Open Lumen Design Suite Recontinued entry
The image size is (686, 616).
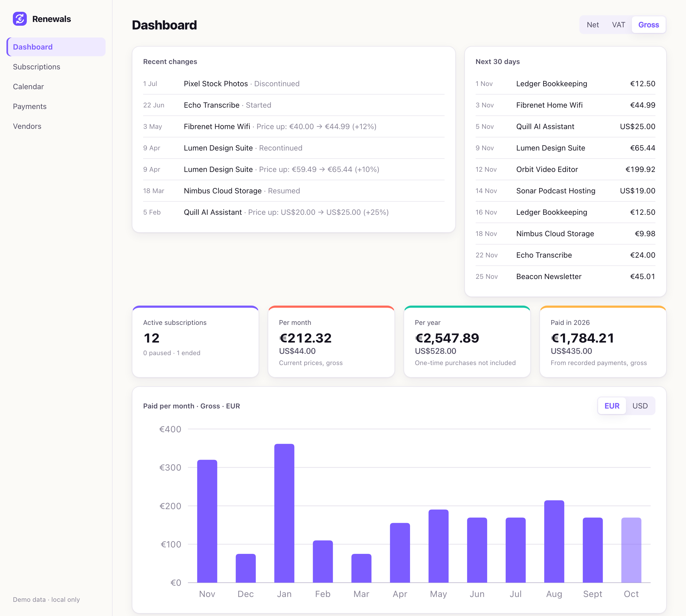click(x=294, y=148)
